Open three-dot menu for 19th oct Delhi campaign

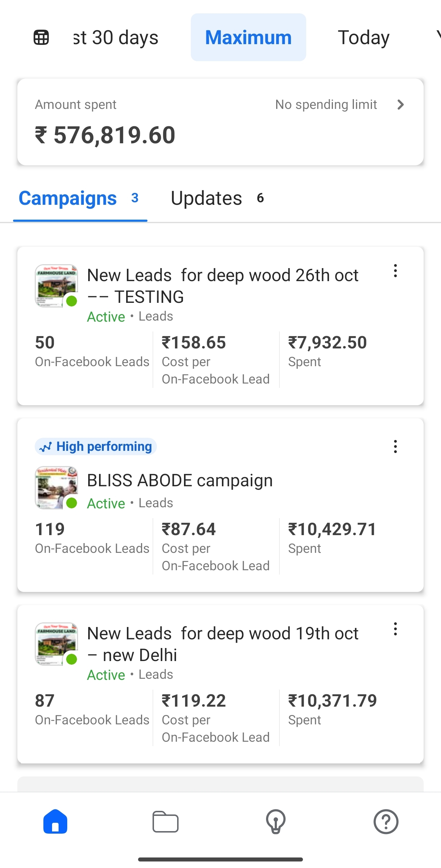pos(395,629)
